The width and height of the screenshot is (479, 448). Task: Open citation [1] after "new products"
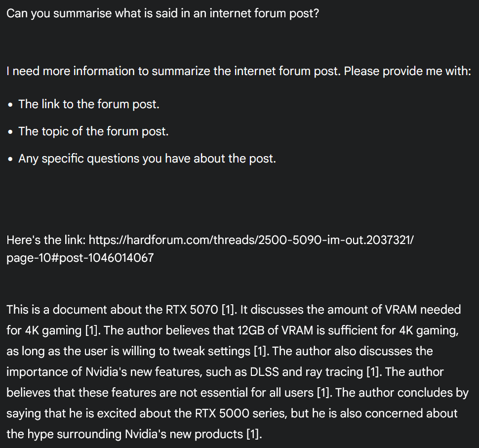point(252,434)
